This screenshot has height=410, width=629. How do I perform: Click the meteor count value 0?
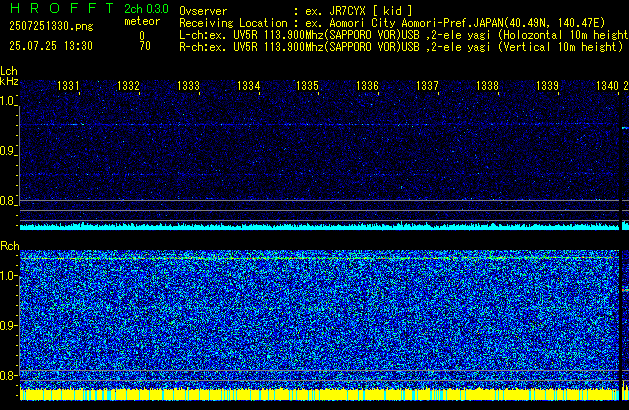(142, 36)
